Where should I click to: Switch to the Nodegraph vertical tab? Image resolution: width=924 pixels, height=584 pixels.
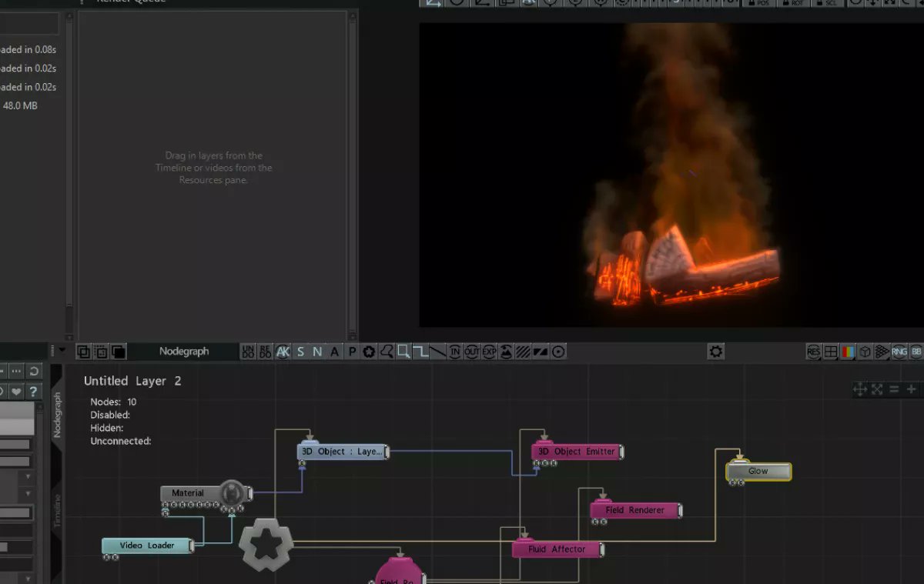coord(57,414)
